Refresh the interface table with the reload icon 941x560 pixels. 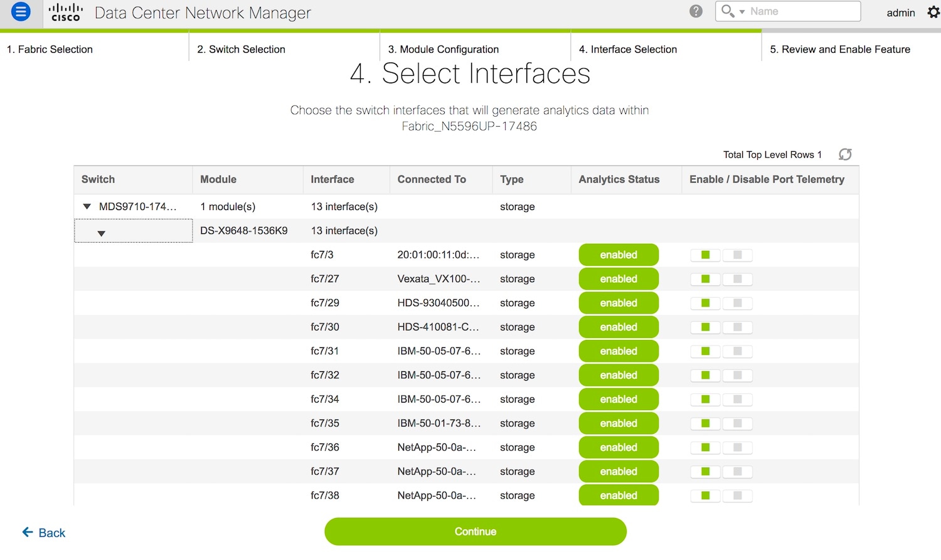coord(845,154)
